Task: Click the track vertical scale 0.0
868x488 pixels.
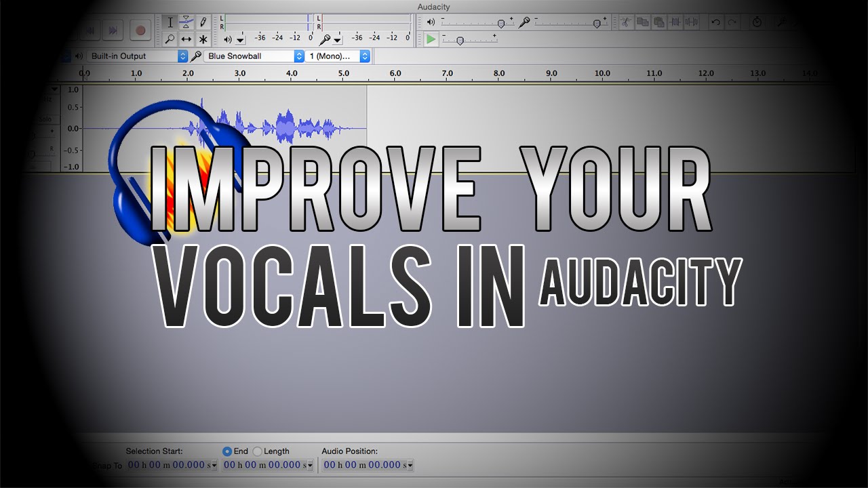Action: 73,128
